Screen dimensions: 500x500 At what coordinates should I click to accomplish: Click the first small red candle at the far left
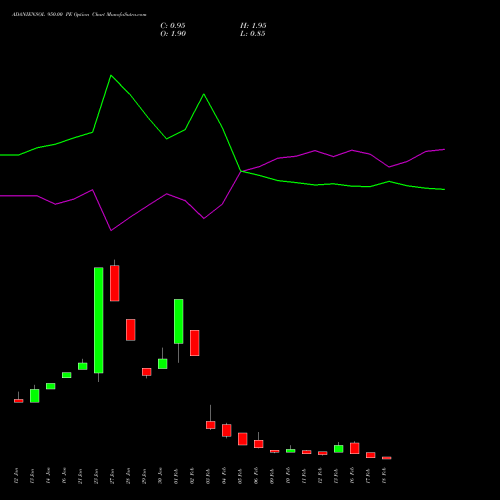(x=19, y=401)
